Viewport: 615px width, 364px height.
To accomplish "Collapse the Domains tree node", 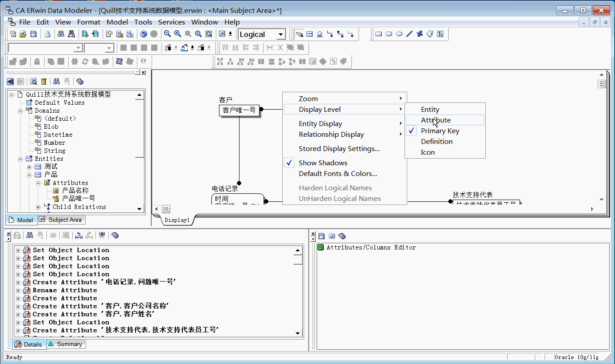I will (20, 110).
